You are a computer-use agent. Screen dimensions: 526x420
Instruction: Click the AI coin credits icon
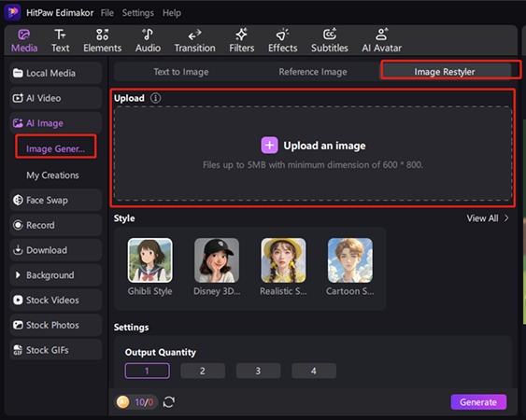(122, 402)
